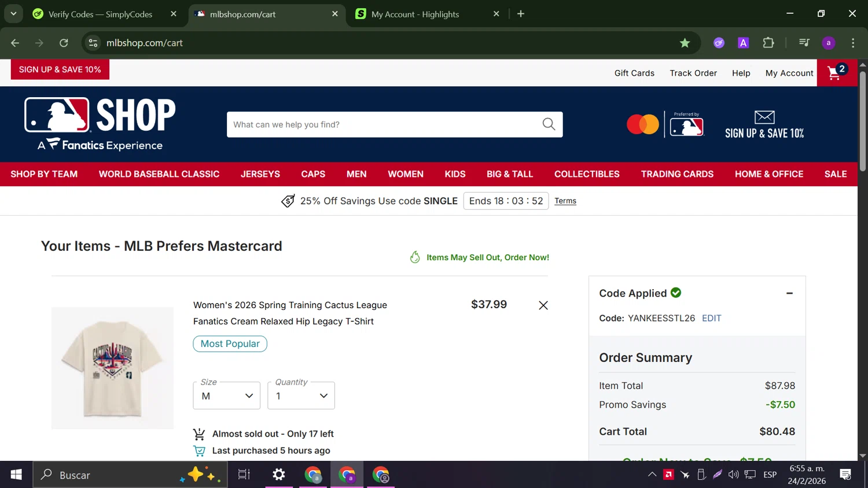Viewport: 868px width, 488px height.
Task: Click Cart Total $80.48 value
Action: [777, 431]
